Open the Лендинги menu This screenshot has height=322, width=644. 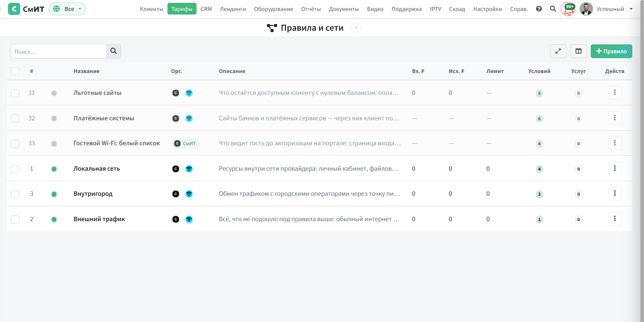click(x=233, y=9)
